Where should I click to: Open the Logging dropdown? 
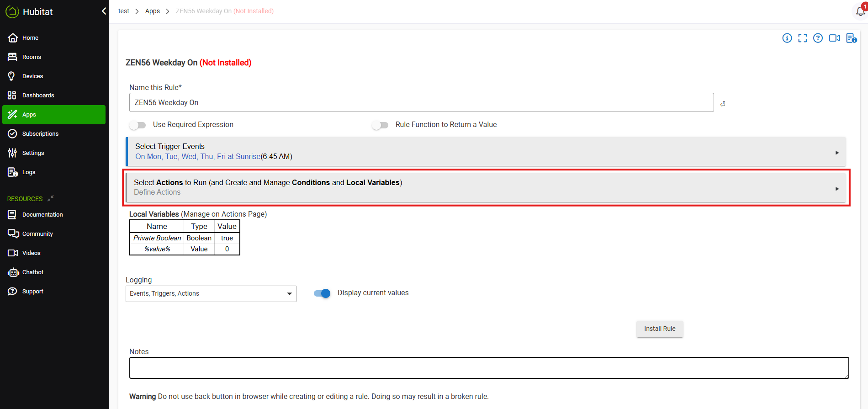pyautogui.click(x=211, y=294)
